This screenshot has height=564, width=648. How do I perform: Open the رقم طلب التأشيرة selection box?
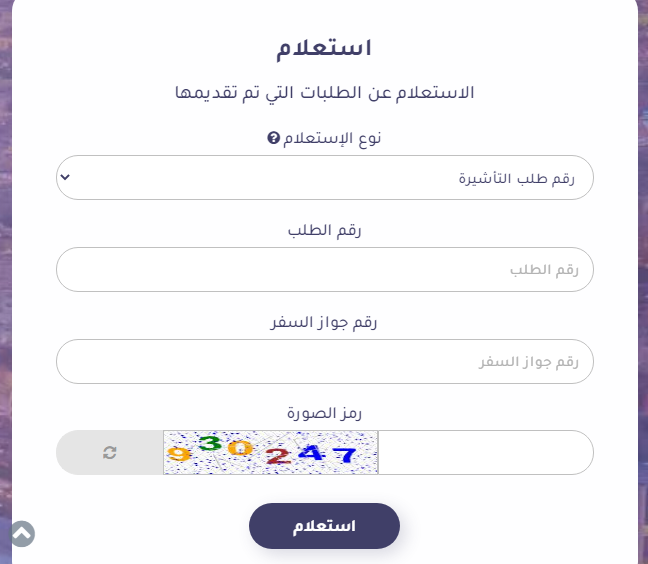(325, 178)
